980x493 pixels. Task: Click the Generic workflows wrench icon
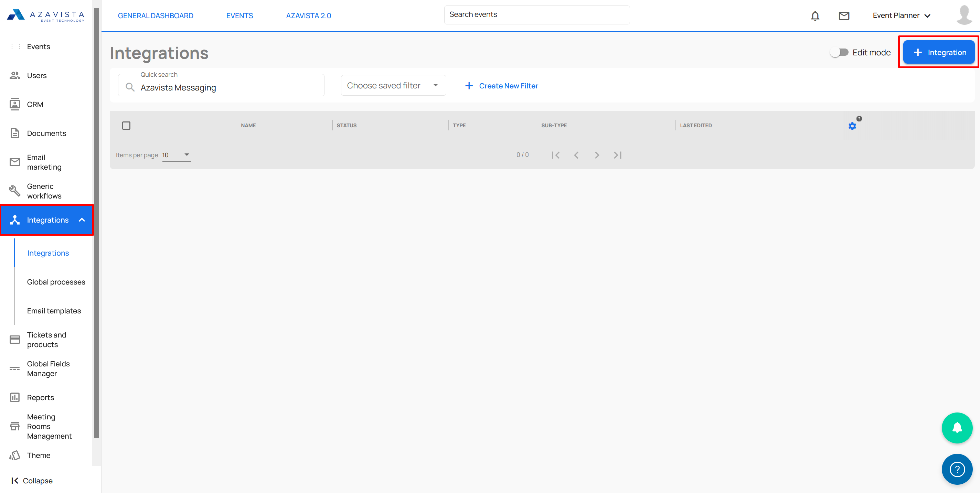click(15, 191)
